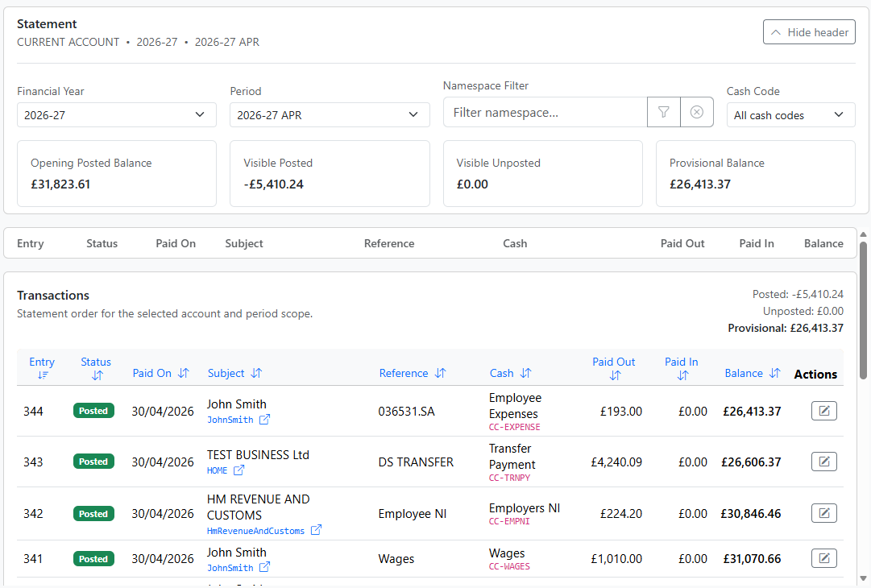Open the Period dropdown showing 2026-27 APR
Image resolution: width=871 pixels, height=588 pixels.
tap(330, 115)
